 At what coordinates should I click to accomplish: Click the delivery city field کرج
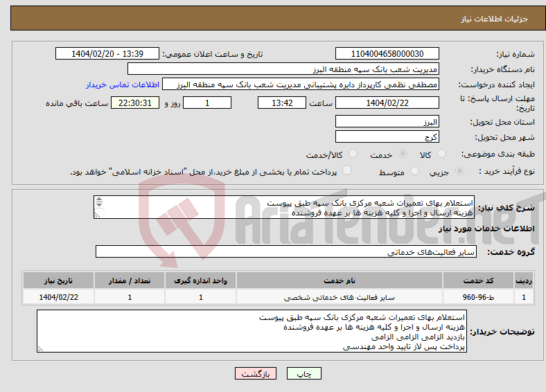(x=387, y=136)
